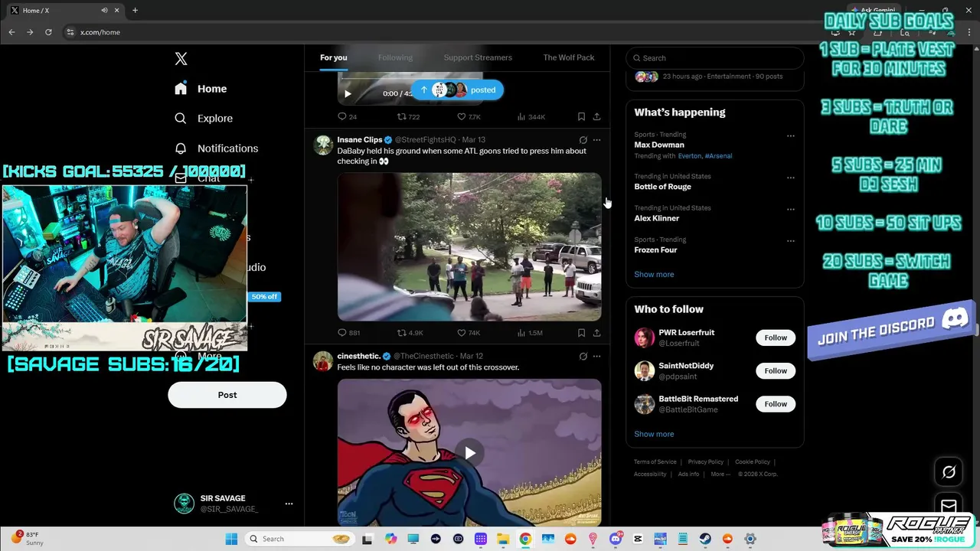
Task: Follow PWR Loserfruit
Action: (776, 337)
